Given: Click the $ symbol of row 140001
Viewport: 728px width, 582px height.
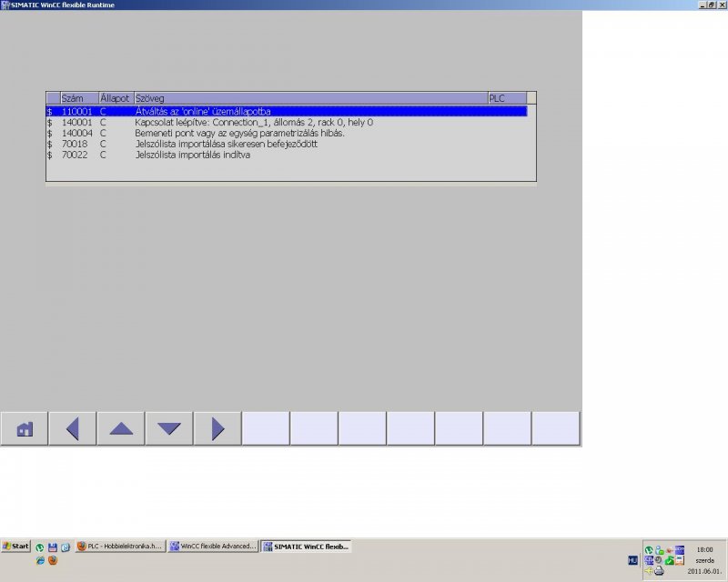Looking at the screenshot, I should pyautogui.click(x=50, y=123).
